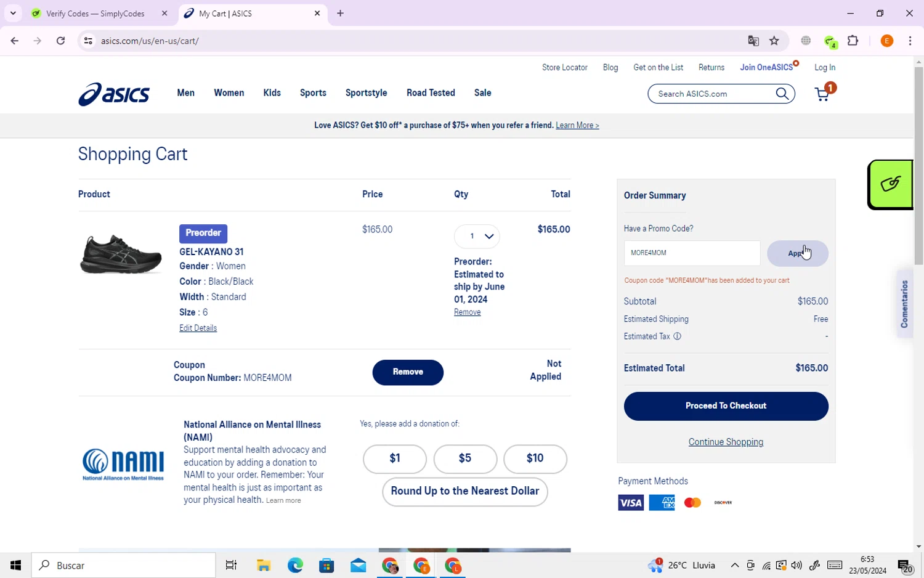Screen dimensions: 924x578
Task: Click Remove link under ship date
Action: 468,312
